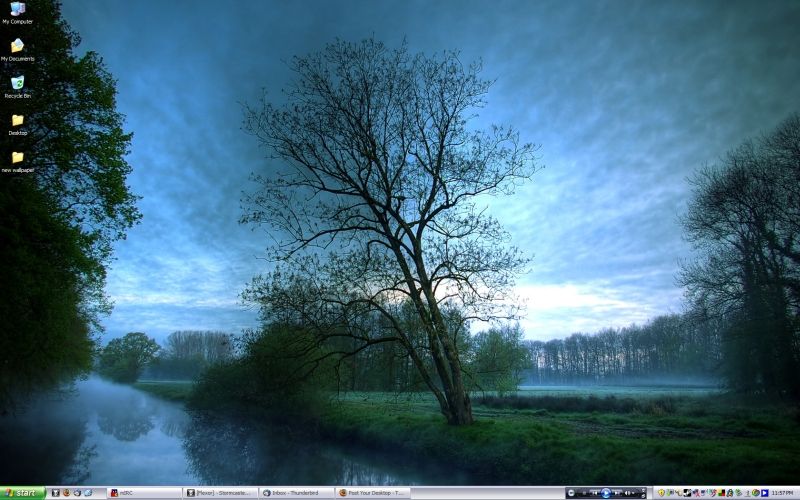
Task: Click the red and green tray icon
Action: click(x=721, y=493)
